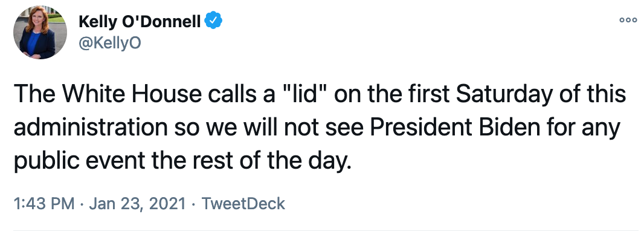Open the three-dot more options menu
The image size is (644, 231).
(x=628, y=20)
